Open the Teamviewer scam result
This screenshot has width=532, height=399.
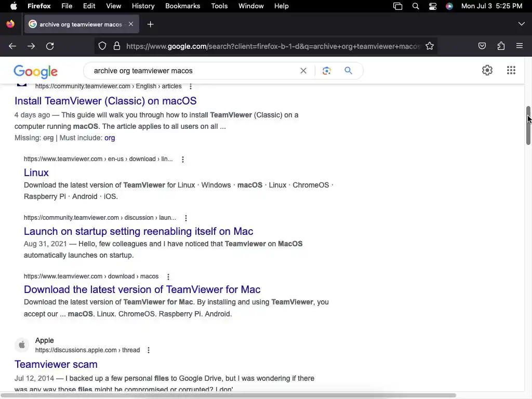[56, 364]
